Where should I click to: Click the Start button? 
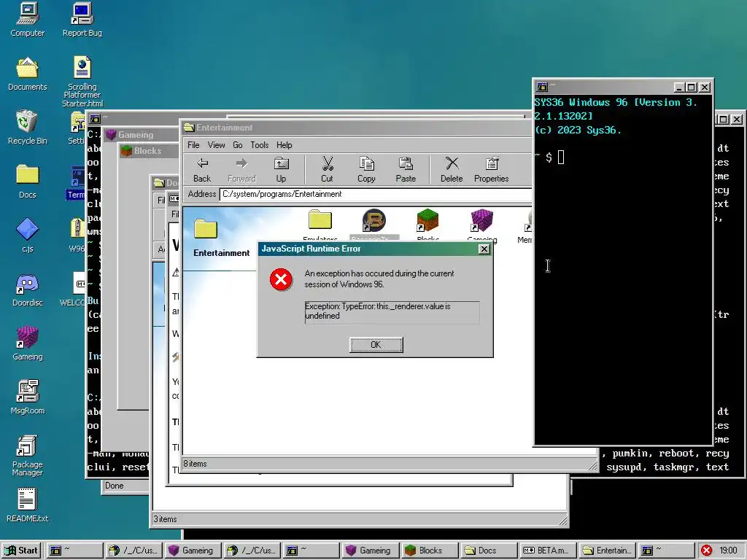[x=21, y=551]
